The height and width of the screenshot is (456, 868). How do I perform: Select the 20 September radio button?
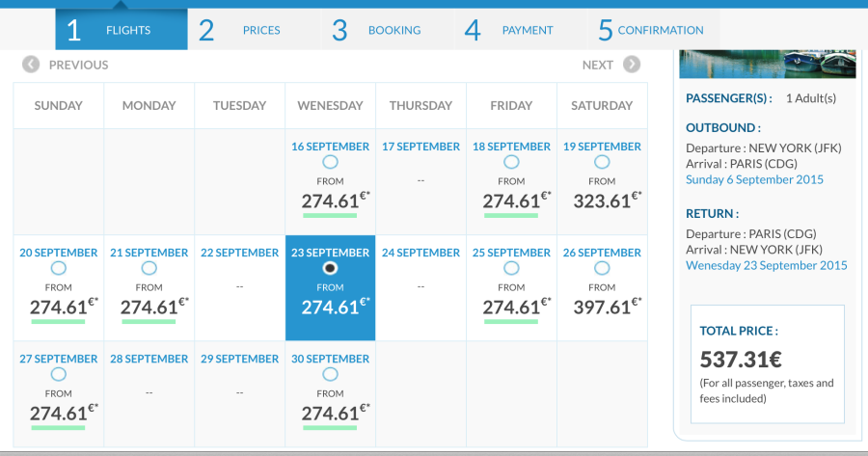[58, 268]
